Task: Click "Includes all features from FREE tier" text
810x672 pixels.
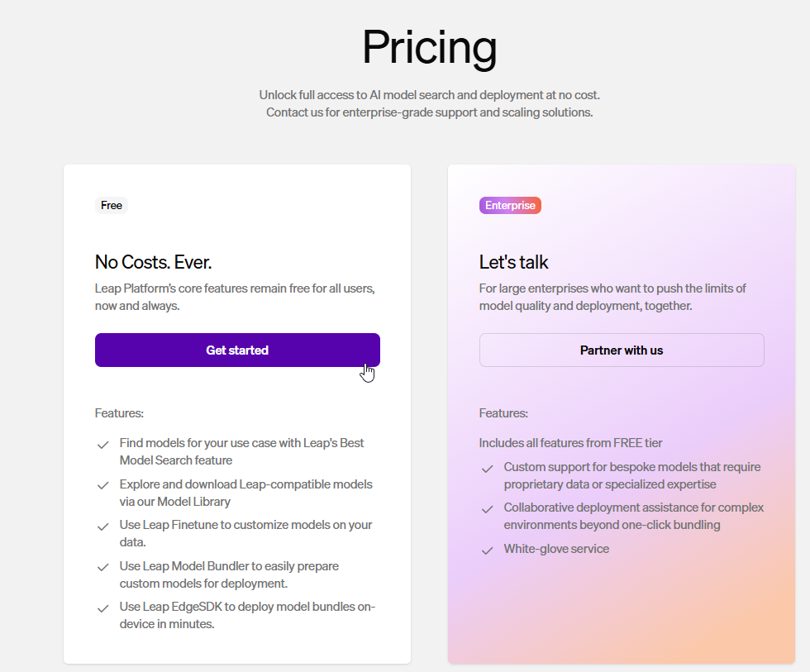Action: (570, 443)
